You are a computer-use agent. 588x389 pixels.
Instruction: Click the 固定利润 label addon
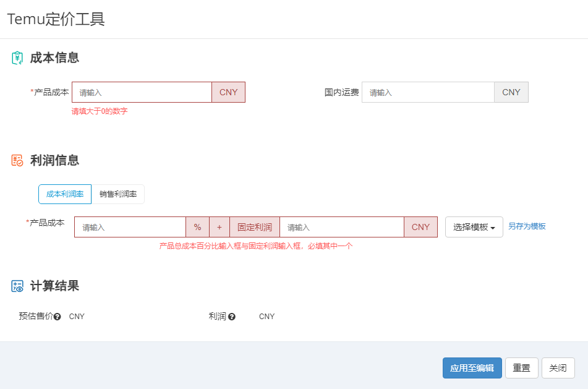255,227
